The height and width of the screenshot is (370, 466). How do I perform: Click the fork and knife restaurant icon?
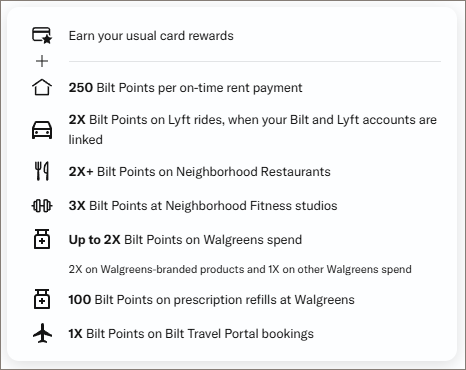[42, 171]
